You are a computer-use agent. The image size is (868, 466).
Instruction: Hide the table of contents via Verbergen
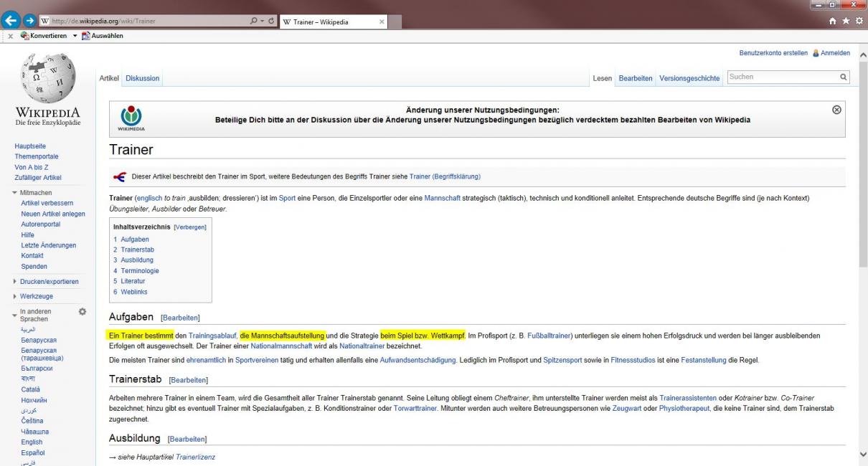190,227
